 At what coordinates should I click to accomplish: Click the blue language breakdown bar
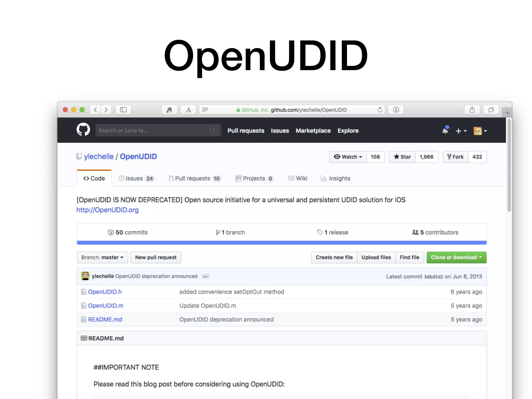point(282,243)
